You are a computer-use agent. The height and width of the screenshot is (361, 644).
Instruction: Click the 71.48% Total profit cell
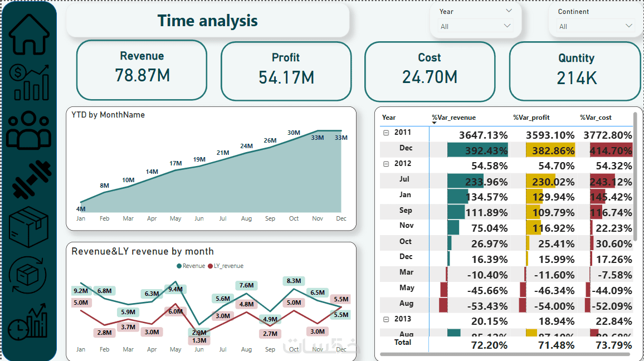[x=556, y=345]
